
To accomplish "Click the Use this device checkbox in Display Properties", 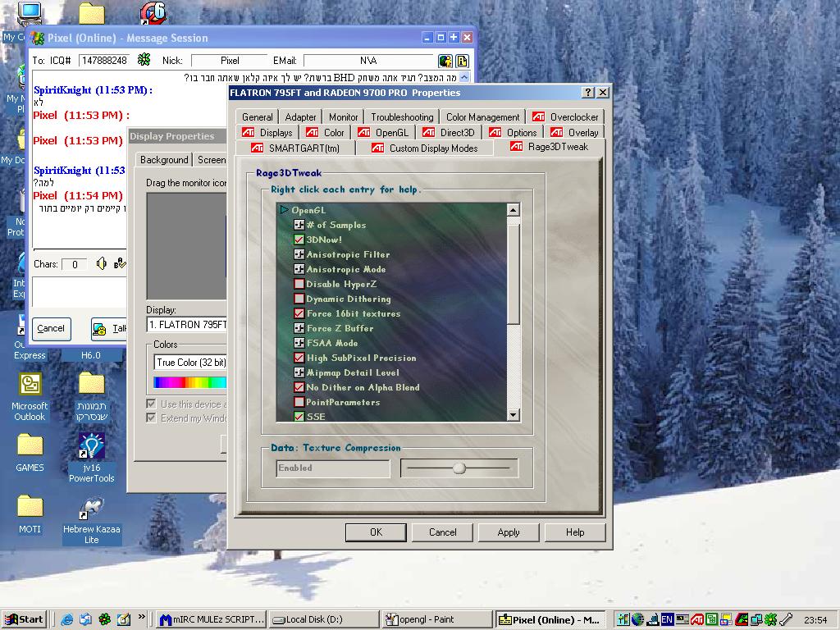I will pyautogui.click(x=152, y=404).
